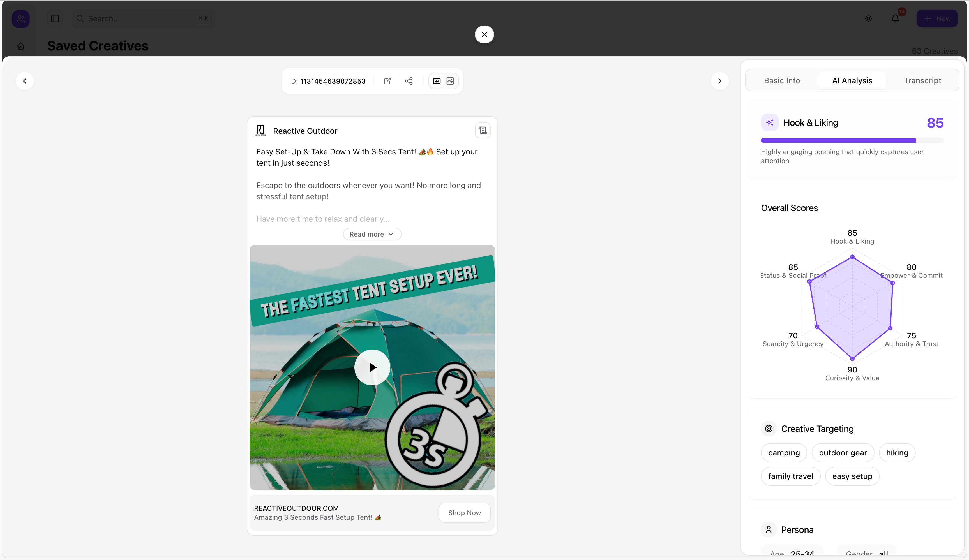Switch to ad preview view icon

point(437,81)
